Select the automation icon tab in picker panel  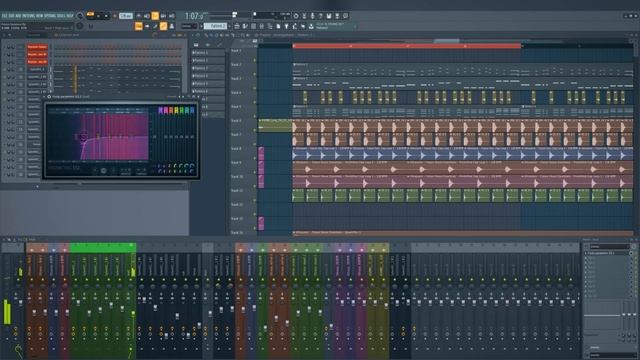[219, 44]
